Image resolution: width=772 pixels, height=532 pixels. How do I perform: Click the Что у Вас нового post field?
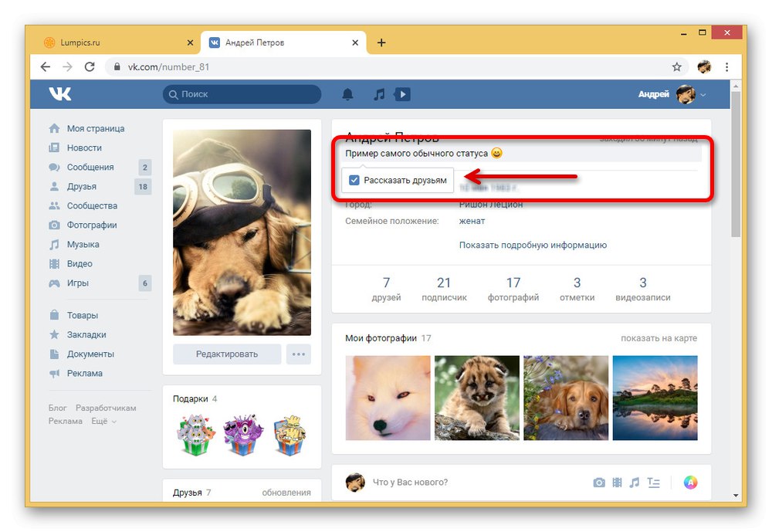[x=410, y=483]
